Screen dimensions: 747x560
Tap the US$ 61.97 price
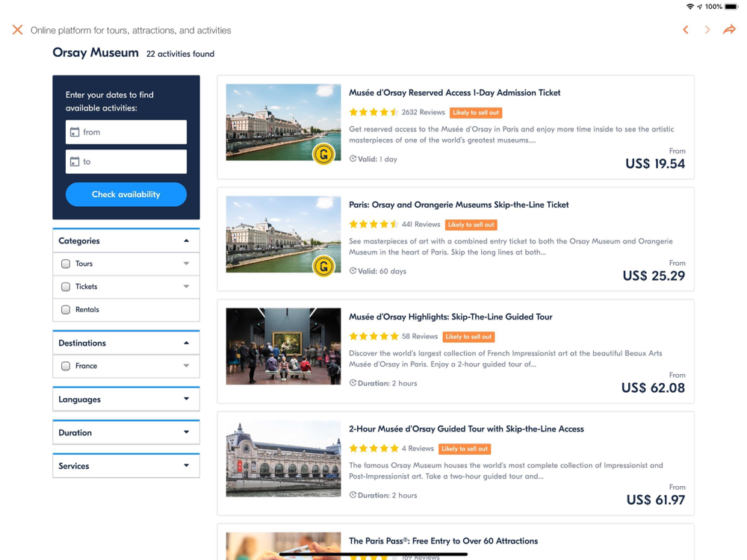click(656, 500)
